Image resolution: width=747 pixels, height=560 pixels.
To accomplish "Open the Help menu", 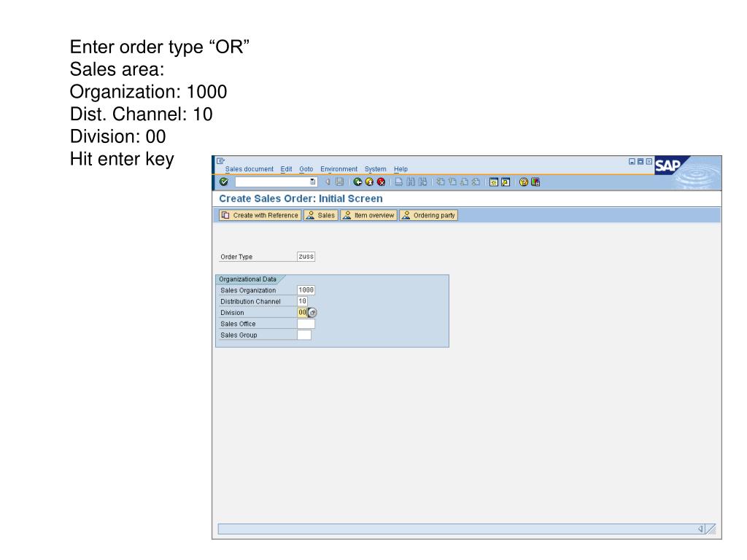I will (x=400, y=169).
